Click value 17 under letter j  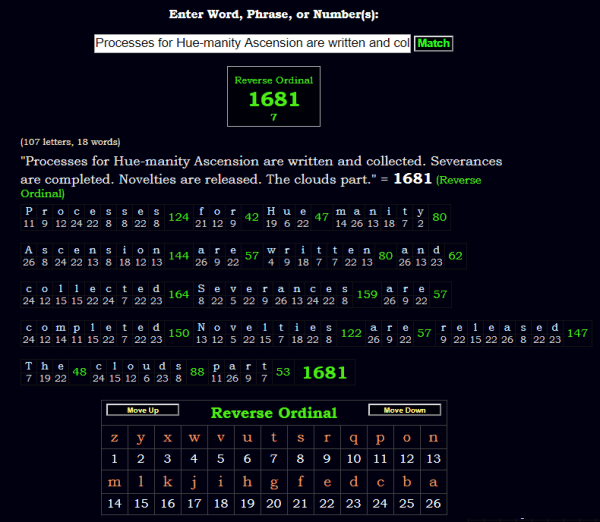coord(194,504)
